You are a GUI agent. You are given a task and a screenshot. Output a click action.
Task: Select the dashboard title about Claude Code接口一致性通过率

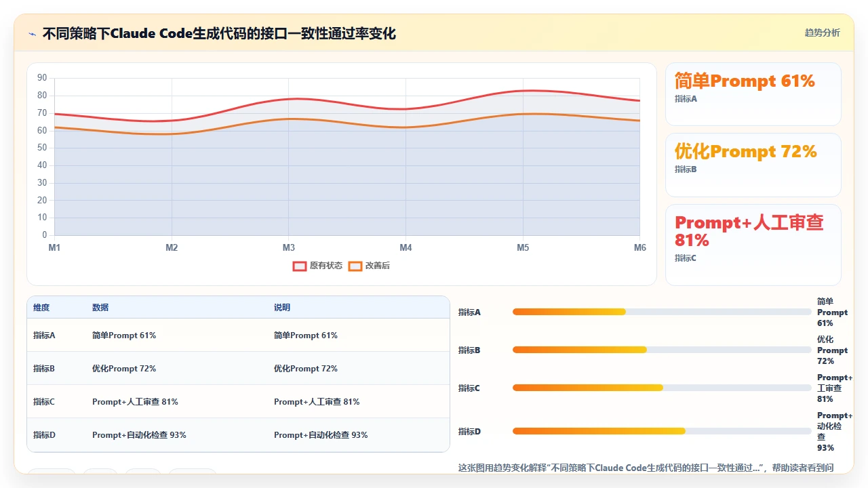[x=219, y=33]
